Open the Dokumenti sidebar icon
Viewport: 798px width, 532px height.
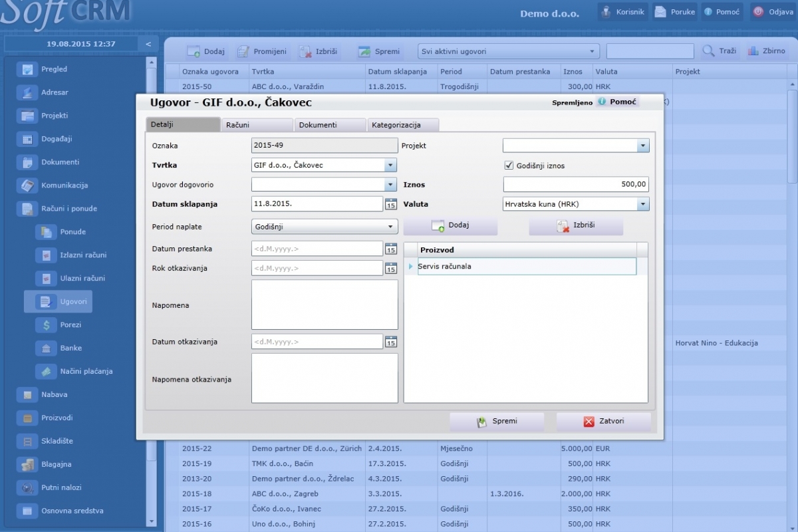(28, 162)
